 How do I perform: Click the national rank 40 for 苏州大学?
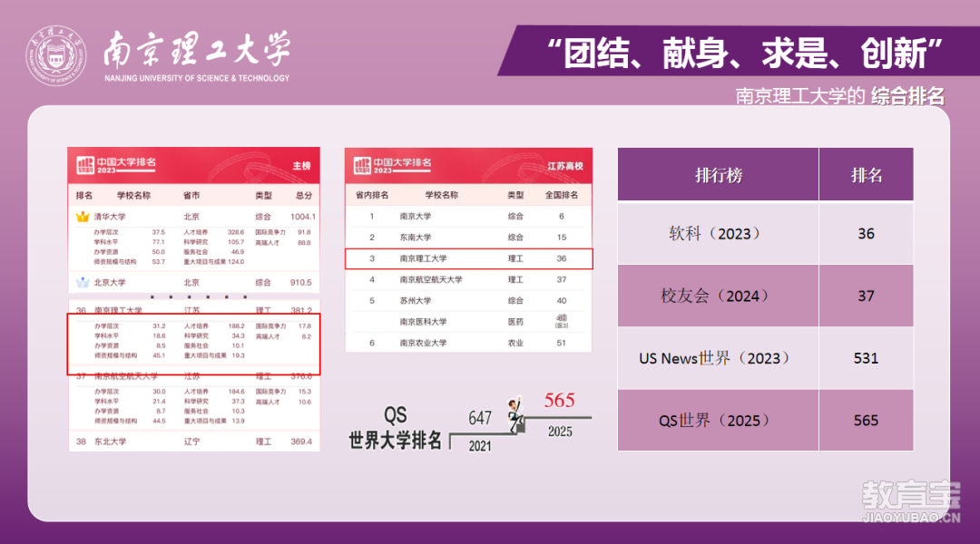click(562, 300)
